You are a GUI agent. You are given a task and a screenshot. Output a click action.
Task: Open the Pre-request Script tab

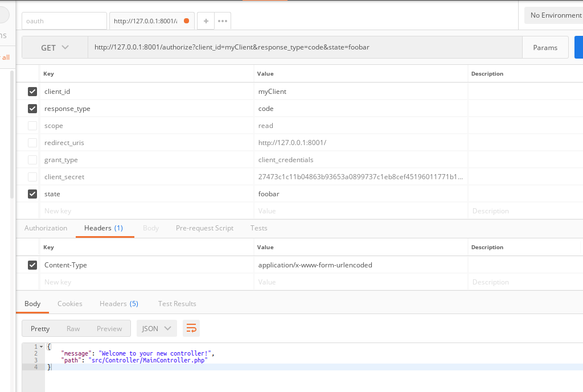click(204, 228)
